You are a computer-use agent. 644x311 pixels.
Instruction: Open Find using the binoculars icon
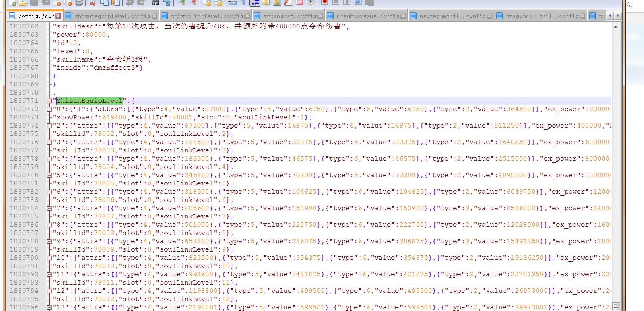coord(155,2)
